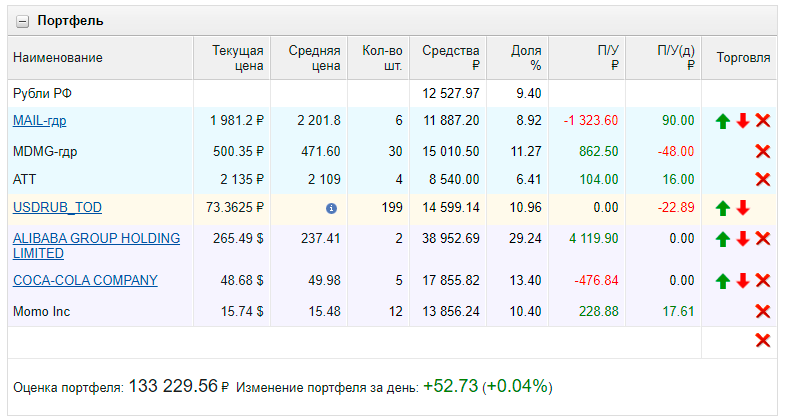Viewport: 786px width, 420px height.
Task: Open the USDRUB_TOD link
Action: pos(57,207)
